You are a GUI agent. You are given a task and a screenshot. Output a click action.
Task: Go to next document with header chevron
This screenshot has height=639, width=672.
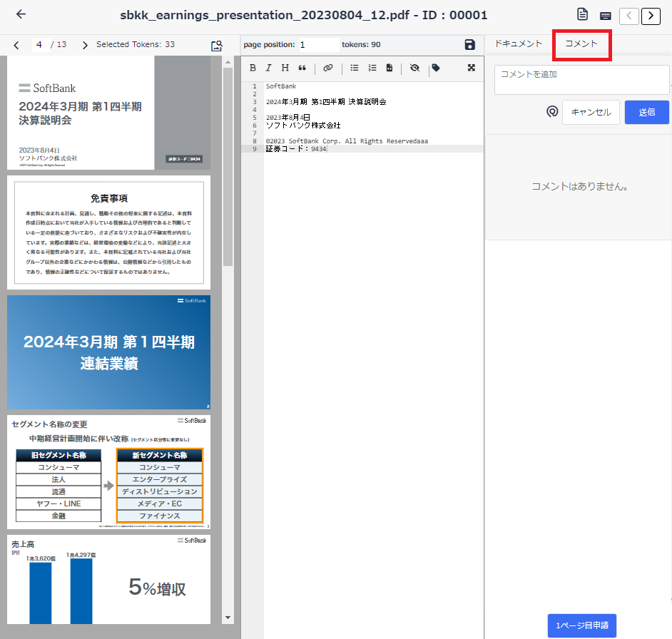tap(651, 16)
